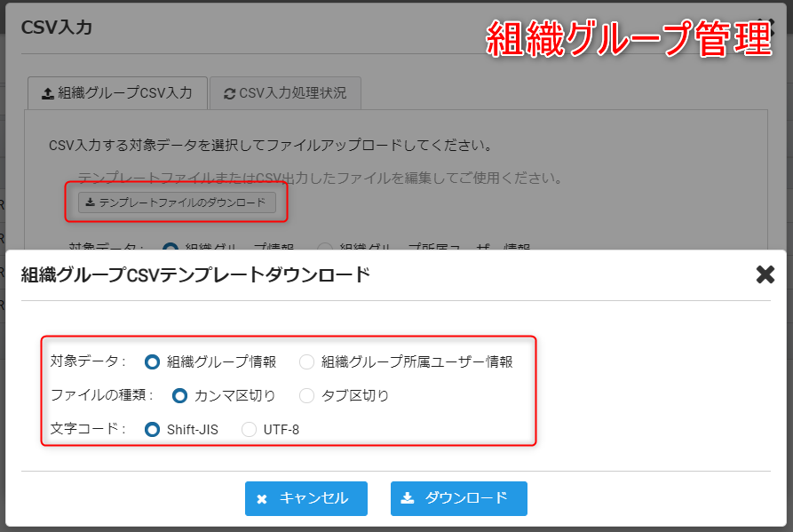Set character code to Shift-JIS
The height and width of the screenshot is (532, 793).
[x=152, y=429]
